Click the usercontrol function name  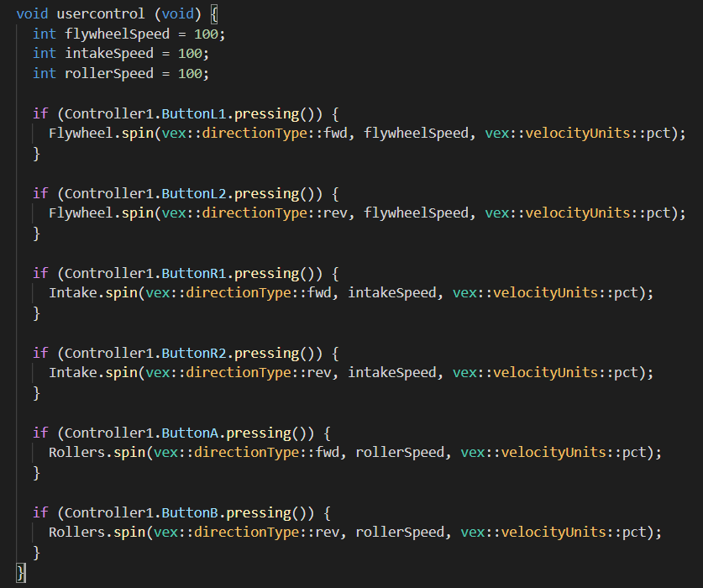101,14
